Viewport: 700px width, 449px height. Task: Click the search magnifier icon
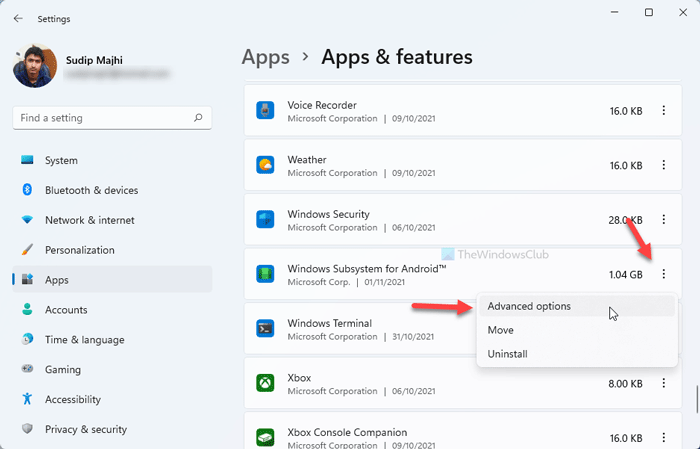(198, 118)
